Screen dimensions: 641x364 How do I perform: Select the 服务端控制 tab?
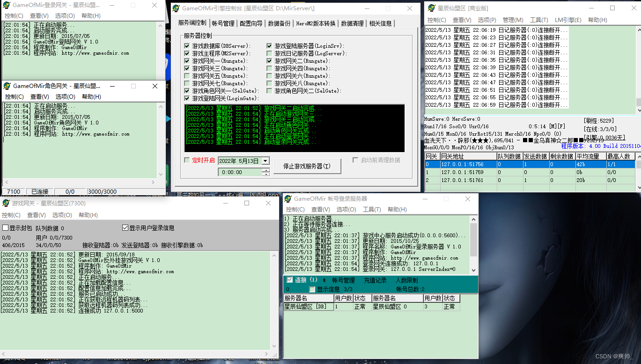point(192,23)
